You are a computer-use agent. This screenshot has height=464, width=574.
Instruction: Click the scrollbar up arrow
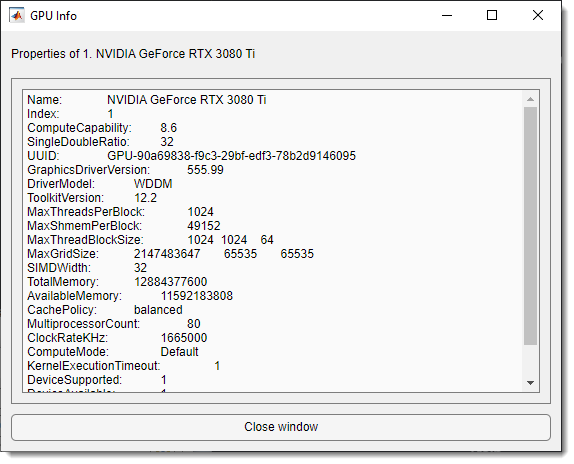tap(530, 99)
